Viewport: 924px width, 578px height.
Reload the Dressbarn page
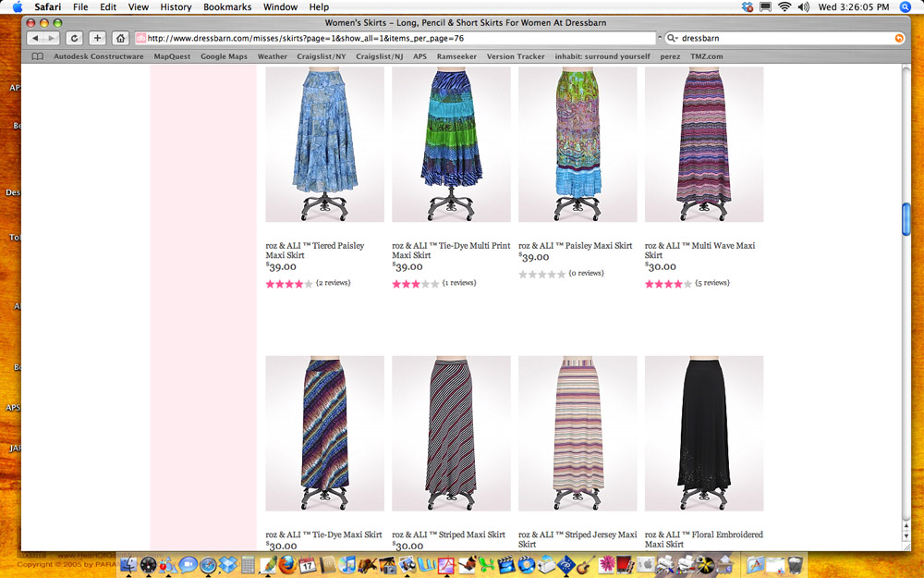coord(74,38)
